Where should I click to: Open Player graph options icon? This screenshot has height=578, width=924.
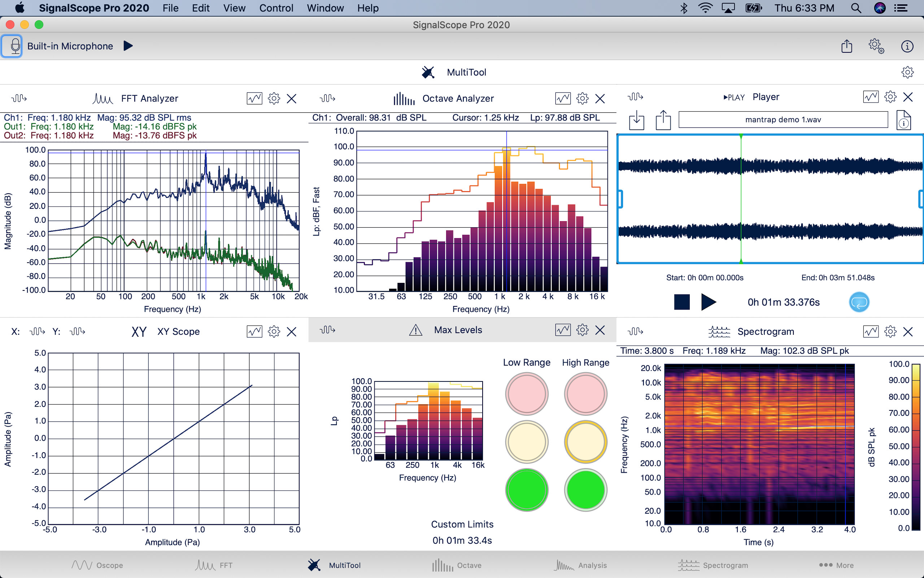click(871, 97)
